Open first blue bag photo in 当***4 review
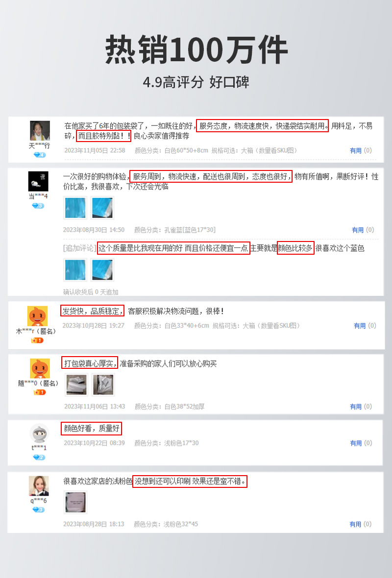The height and width of the screenshot is (578, 392). [x=75, y=208]
